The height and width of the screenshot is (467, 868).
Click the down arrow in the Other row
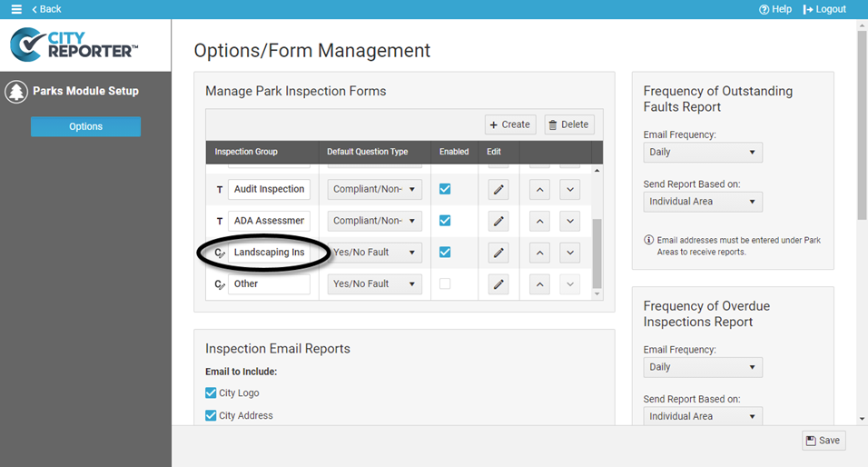pos(569,284)
